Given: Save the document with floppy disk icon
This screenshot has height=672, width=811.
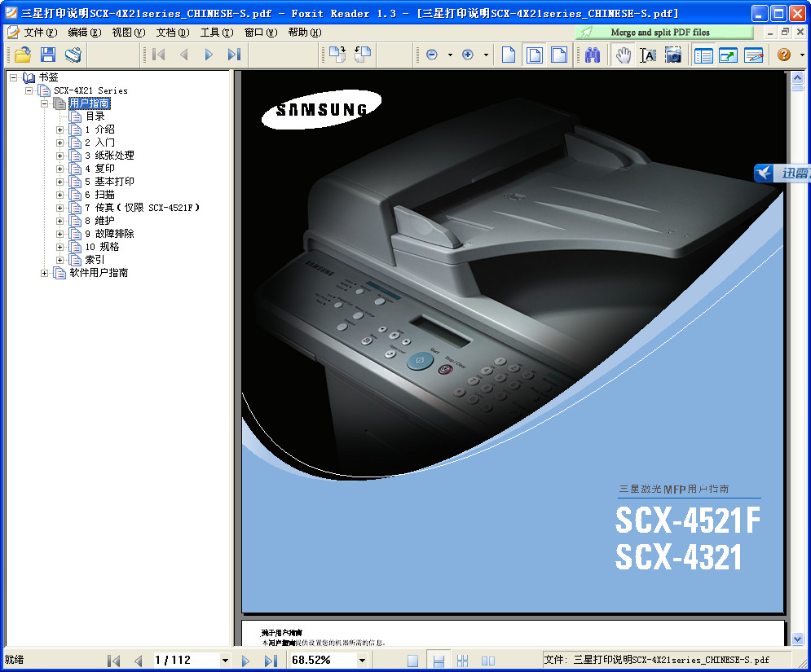Looking at the screenshot, I should (47, 55).
